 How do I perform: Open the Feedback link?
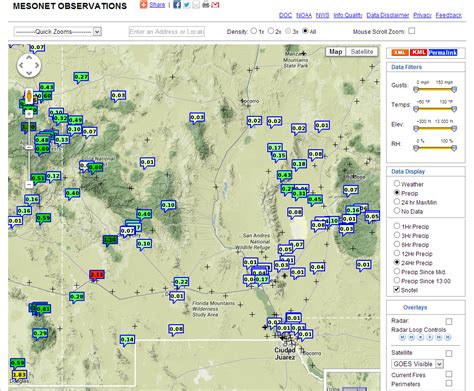[449, 15]
